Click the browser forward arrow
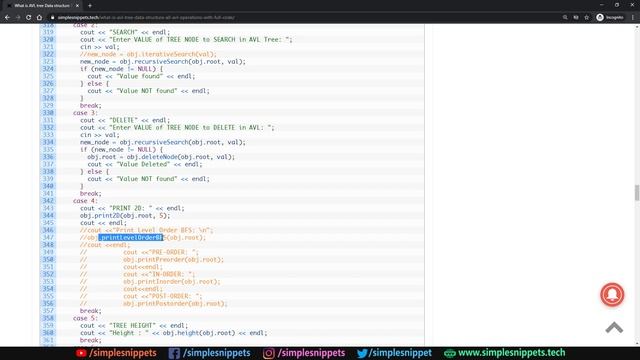Screen dimensions: 640x360 tap(18, 18)
